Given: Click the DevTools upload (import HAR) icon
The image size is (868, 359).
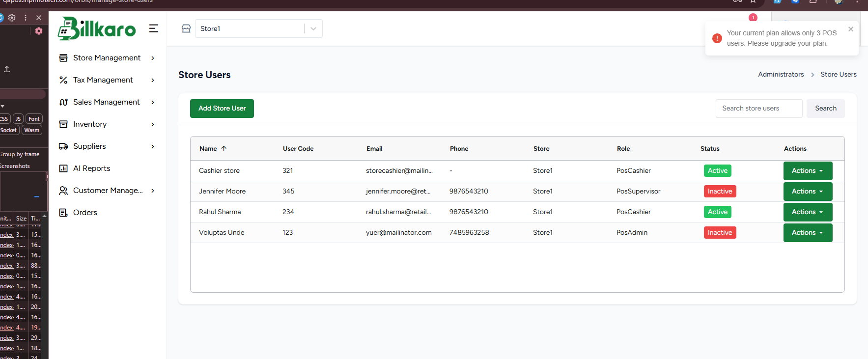Looking at the screenshot, I should [x=7, y=69].
